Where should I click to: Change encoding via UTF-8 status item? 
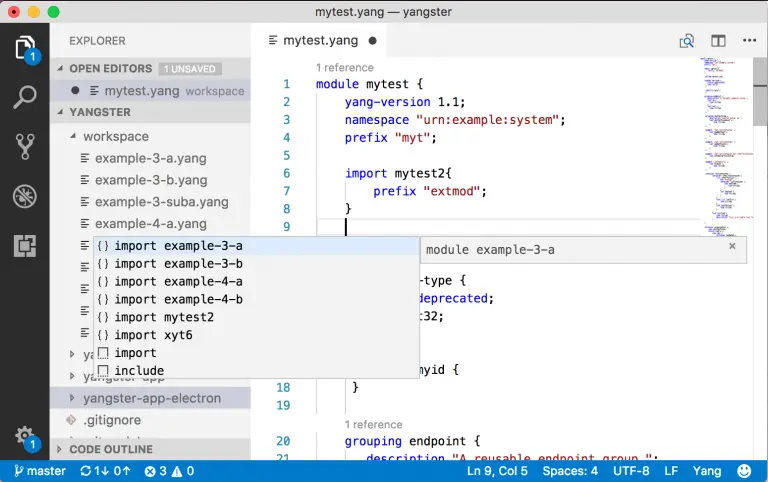(631, 471)
